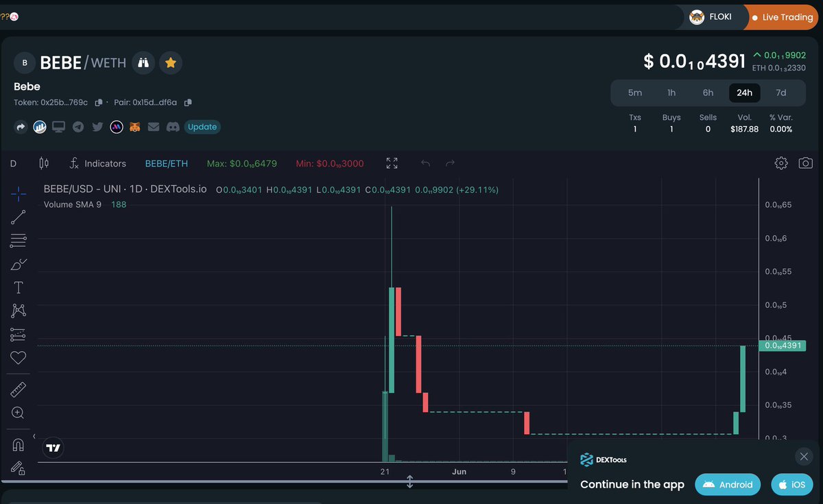Select the trend line drawing tool
The image size is (823, 504).
coord(19,217)
